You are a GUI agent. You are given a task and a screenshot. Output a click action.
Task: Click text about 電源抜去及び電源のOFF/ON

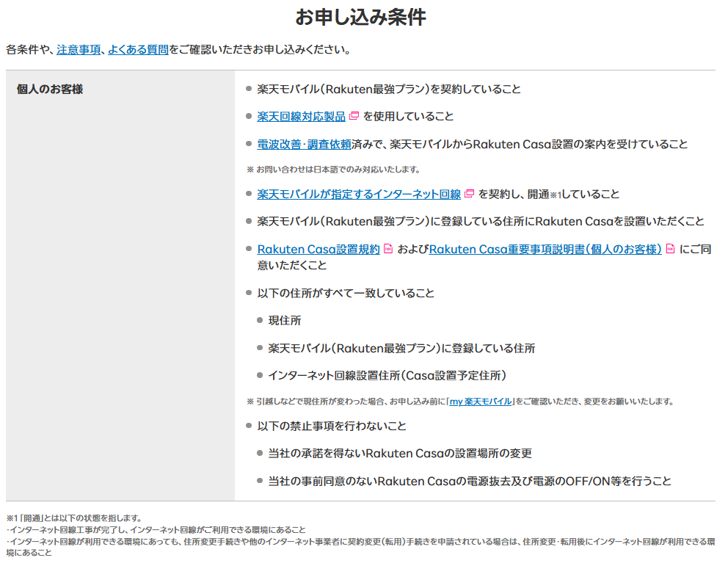click(x=470, y=482)
